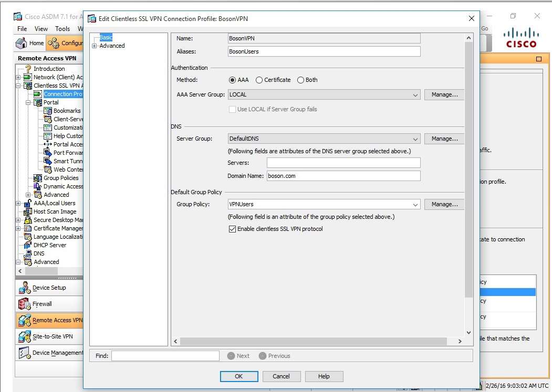Screen dimensions: 552x392
Task: Click the Find search field
Action: pyautogui.click(x=165, y=356)
